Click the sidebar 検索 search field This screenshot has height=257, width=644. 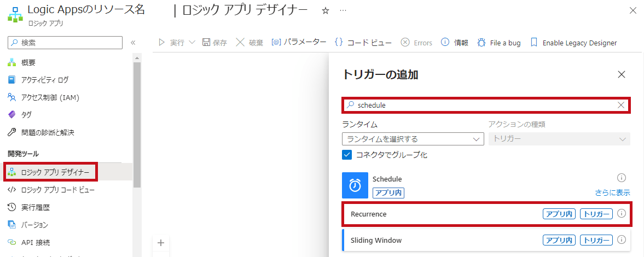(x=66, y=43)
